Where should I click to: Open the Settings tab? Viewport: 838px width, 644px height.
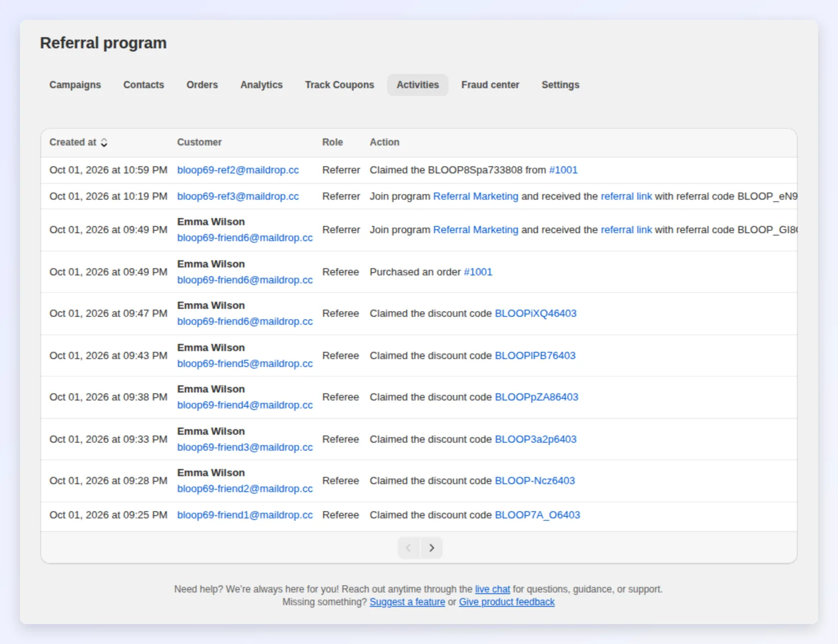coord(561,85)
